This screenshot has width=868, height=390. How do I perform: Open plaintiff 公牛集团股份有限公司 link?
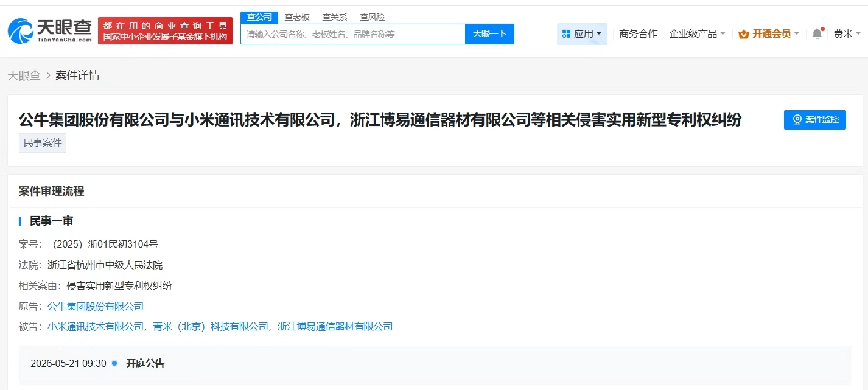[96, 306]
